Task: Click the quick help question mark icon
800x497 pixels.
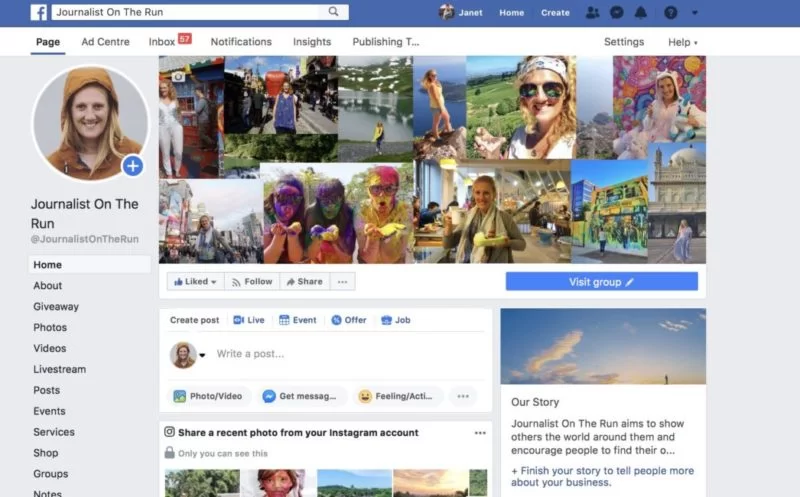Action: pyautogui.click(x=670, y=13)
